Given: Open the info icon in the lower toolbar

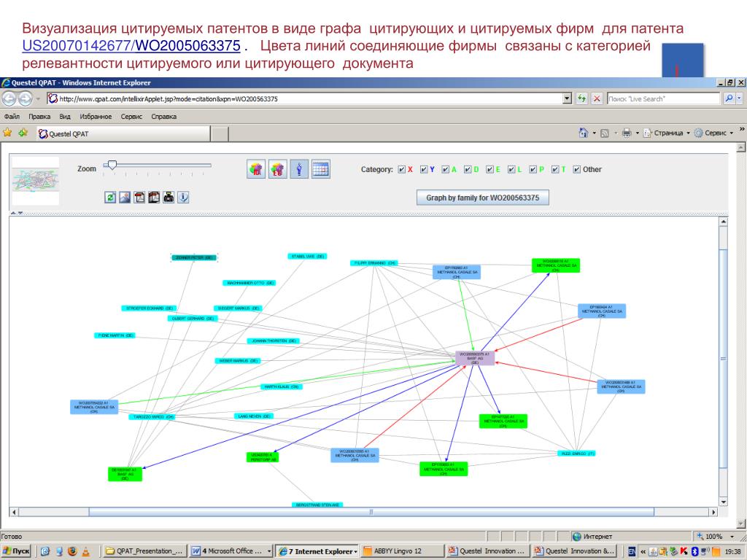Looking at the screenshot, I should [x=183, y=197].
